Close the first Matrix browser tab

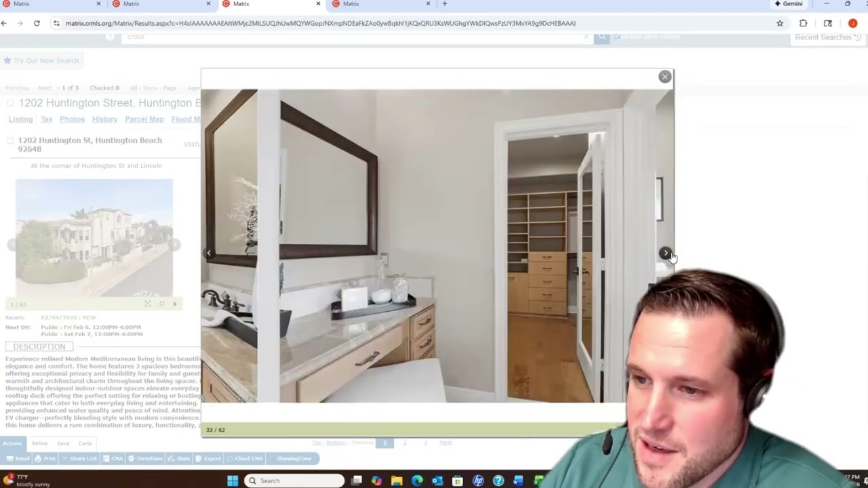98,3
